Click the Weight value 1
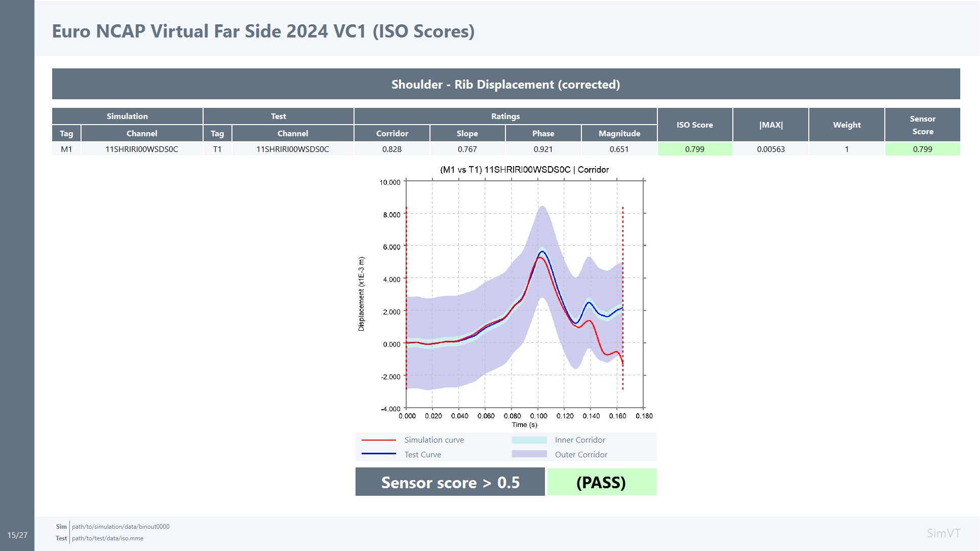Image resolution: width=980 pixels, height=551 pixels. [847, 149]
